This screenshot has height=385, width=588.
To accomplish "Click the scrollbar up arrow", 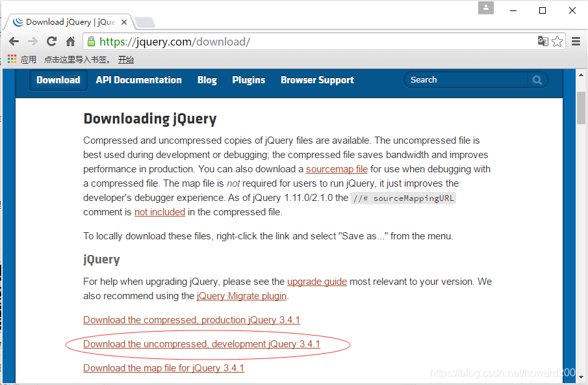I will pyautogui.click(x=582, y=75).
